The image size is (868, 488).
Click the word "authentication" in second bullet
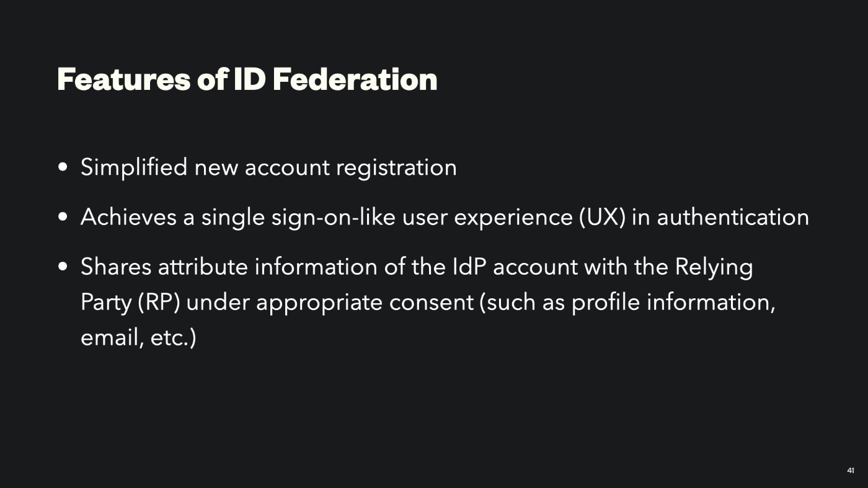[733, 217]
